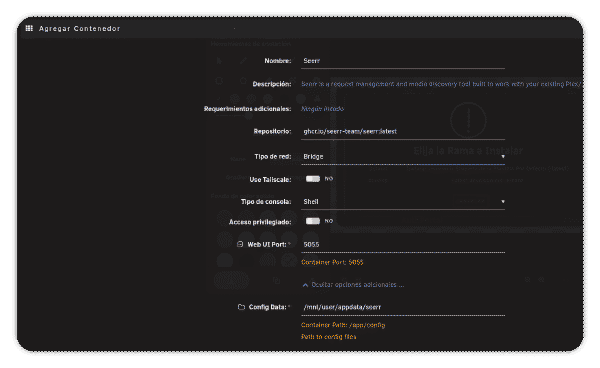Image resolution: width=600 pixels, height=368 pixels.
Task: Click the Requerimientos adicionales value link
Action: [322, 109]
